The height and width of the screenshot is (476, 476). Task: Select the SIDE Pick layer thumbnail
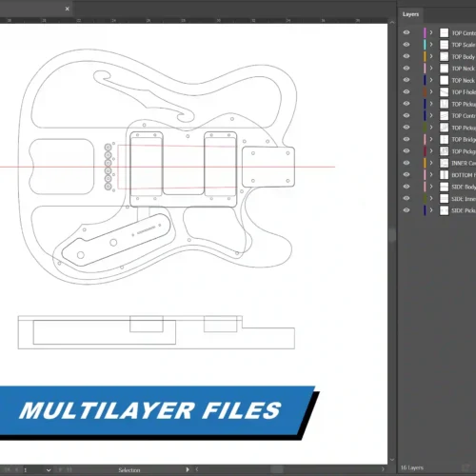click(x=444, y=210)
